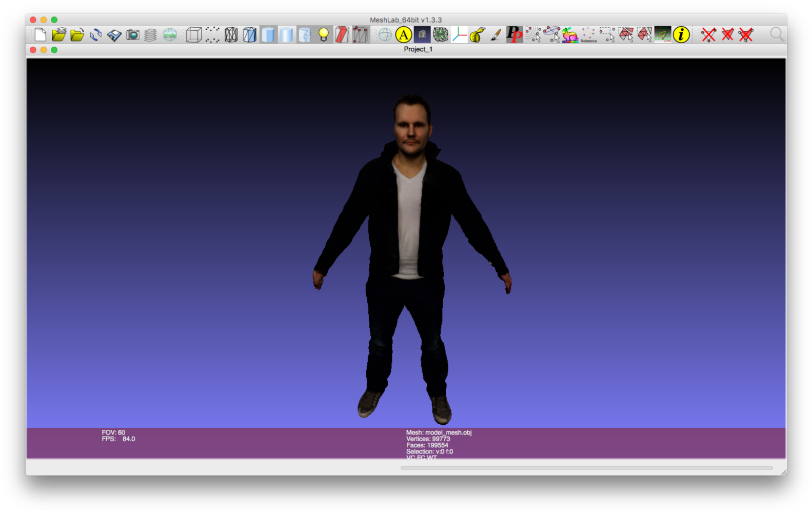Image resolution: width=812 pixels, height=514 pixels.
Task: Activate the paintbrush tool
Action: coord(496,35)
